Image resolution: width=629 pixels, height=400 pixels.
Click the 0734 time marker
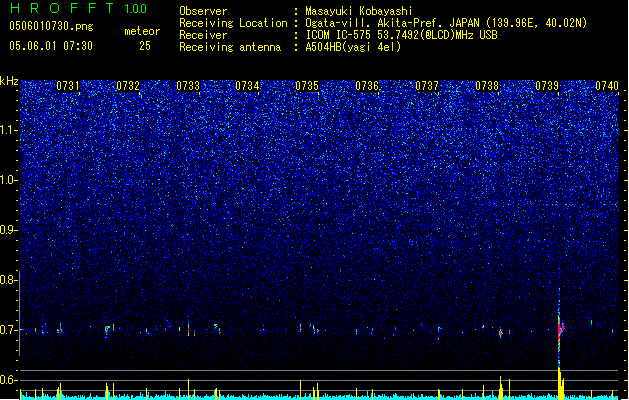pyautogui.click(x=247, y=86)
